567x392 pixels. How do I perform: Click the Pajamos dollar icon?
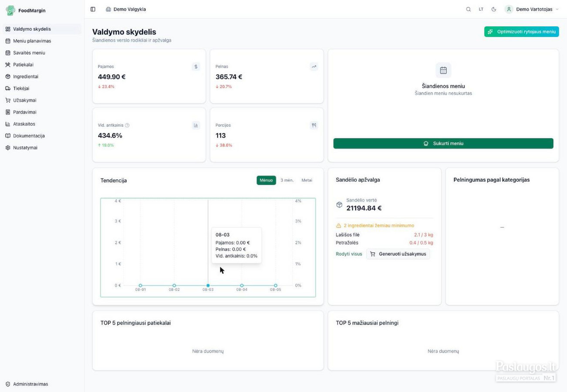click(196, 67)
